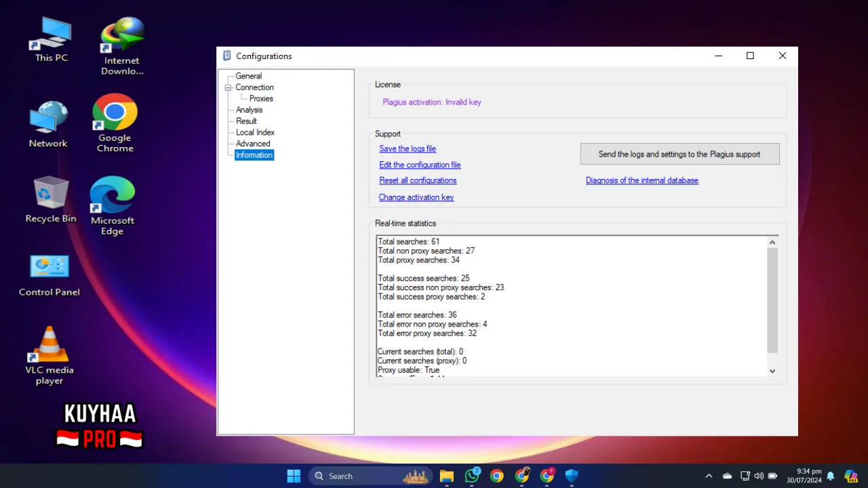Click 'Current searches (proxy): 0' line
The width and height of the screenshot is (868, 488).
coord(422,361)
